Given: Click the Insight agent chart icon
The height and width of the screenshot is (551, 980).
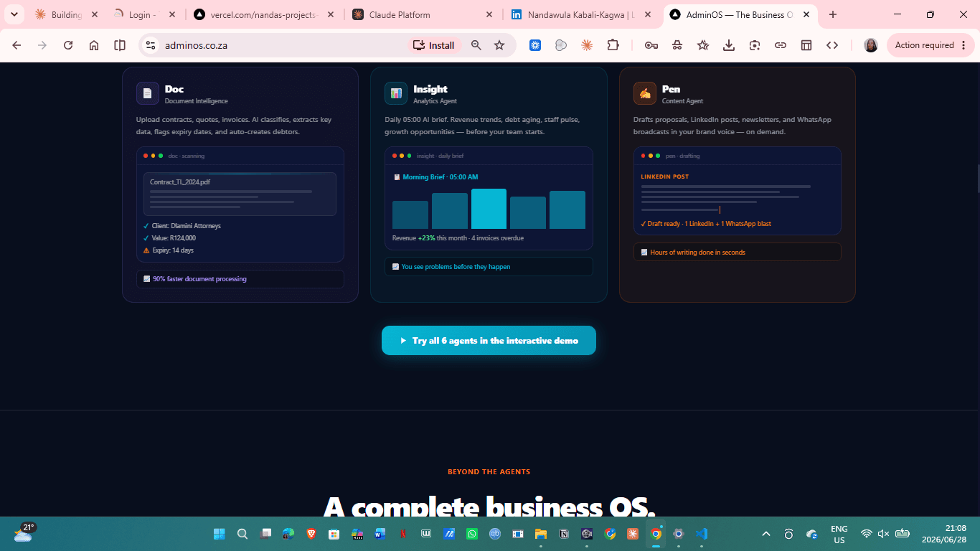Looking at the screenshot, I should coord(396,93).
